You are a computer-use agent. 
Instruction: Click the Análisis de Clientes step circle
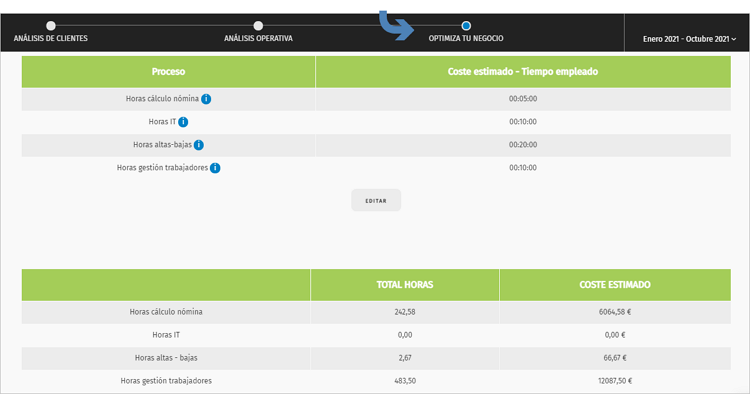tap(51, 25)
